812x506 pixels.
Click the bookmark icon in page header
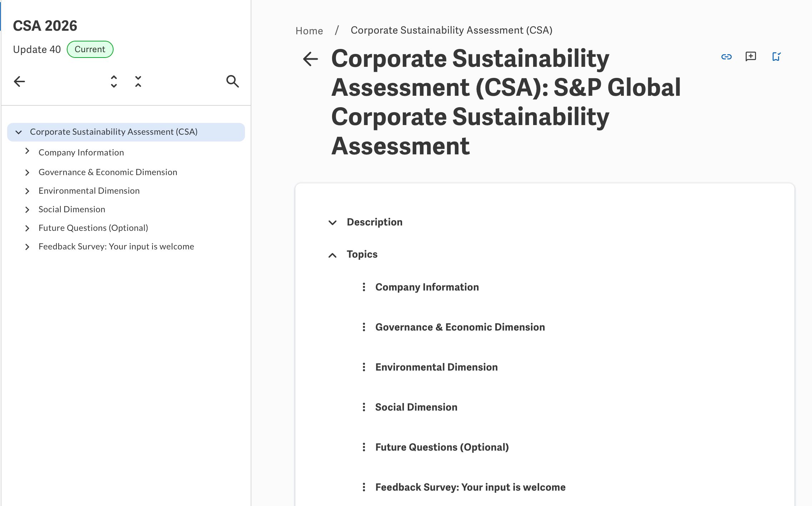pos(776,56)
